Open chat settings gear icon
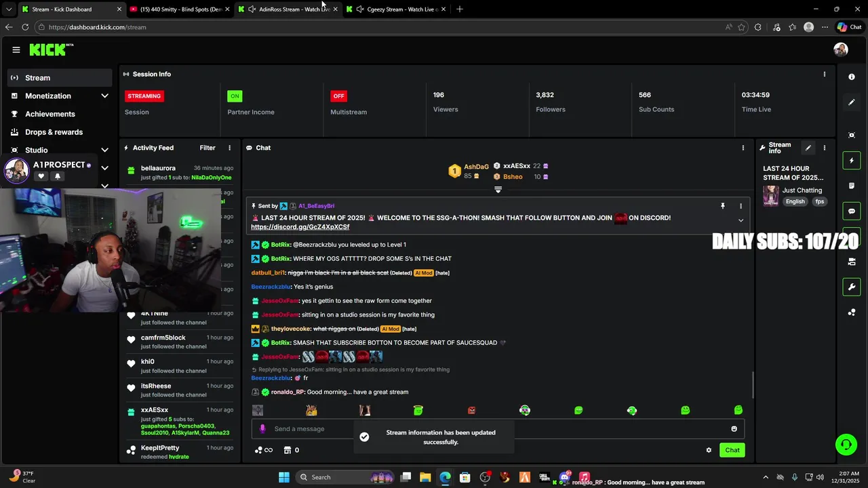The image size is (868, 488). click(x=709, y=450)
